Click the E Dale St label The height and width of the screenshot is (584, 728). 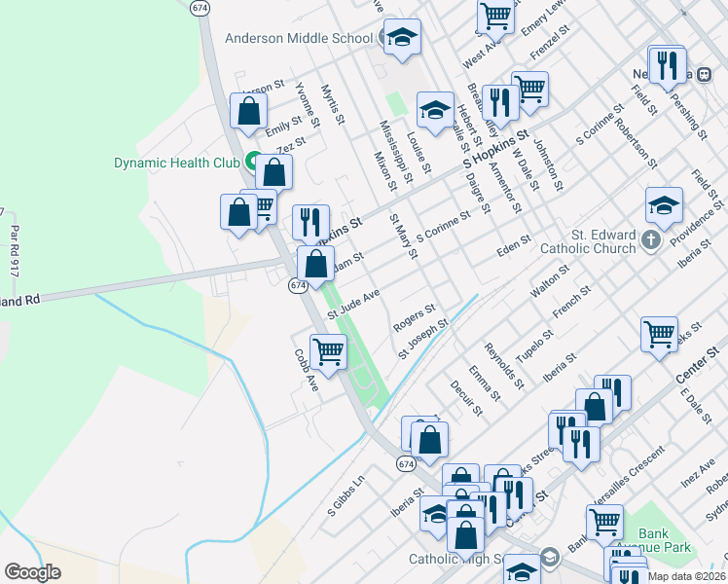pyautogui.click(x=696, y=406)
